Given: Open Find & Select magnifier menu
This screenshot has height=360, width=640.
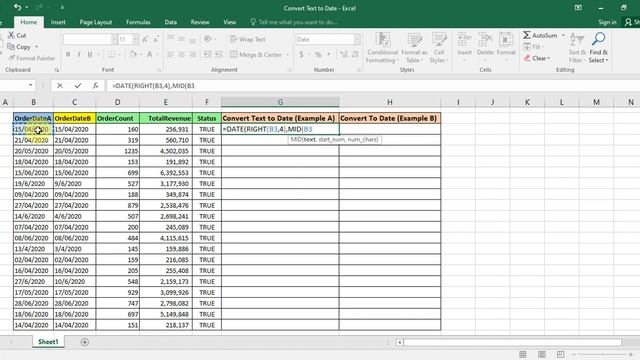Looking at the screenshot, I should point(598,48).
